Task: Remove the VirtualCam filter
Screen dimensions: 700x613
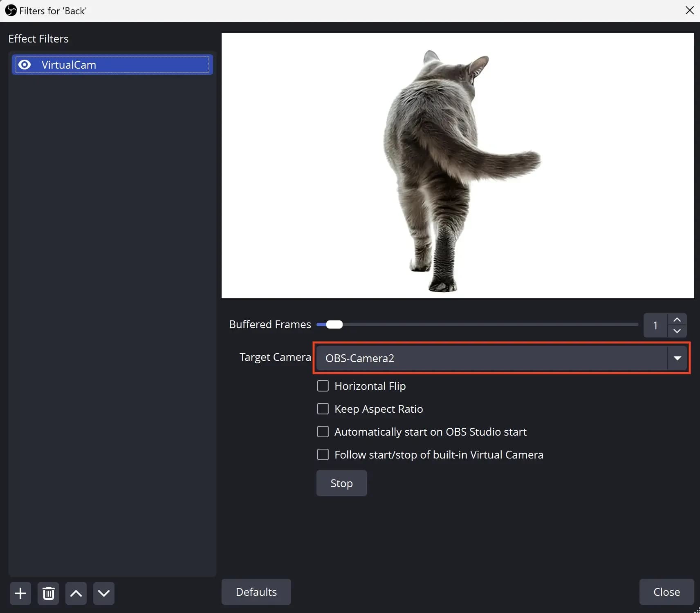Action: (x=48, y=593)
